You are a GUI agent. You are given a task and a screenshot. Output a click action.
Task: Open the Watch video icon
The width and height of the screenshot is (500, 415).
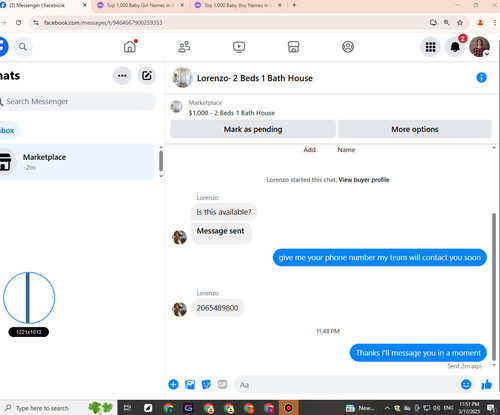tap(239, 47)
